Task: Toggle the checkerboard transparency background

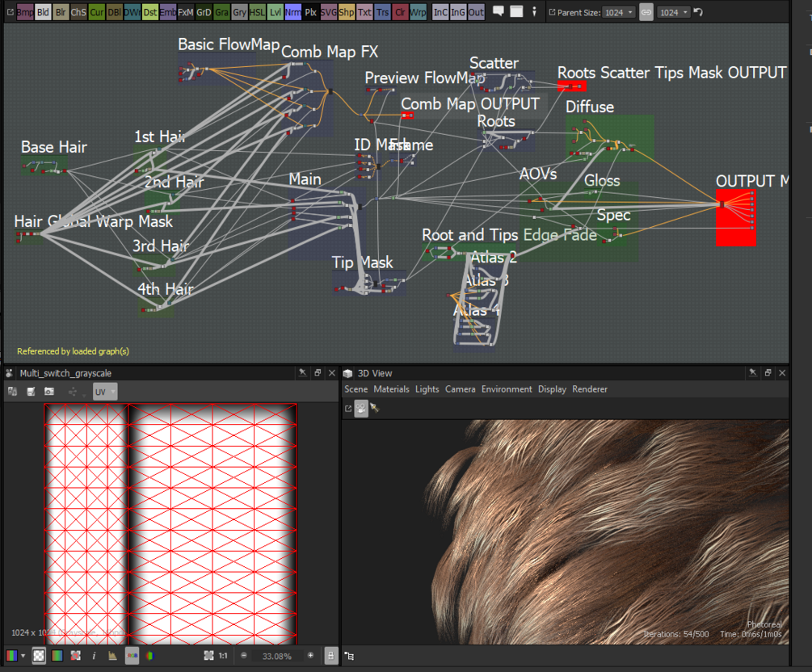Action: tap(39, 655)
